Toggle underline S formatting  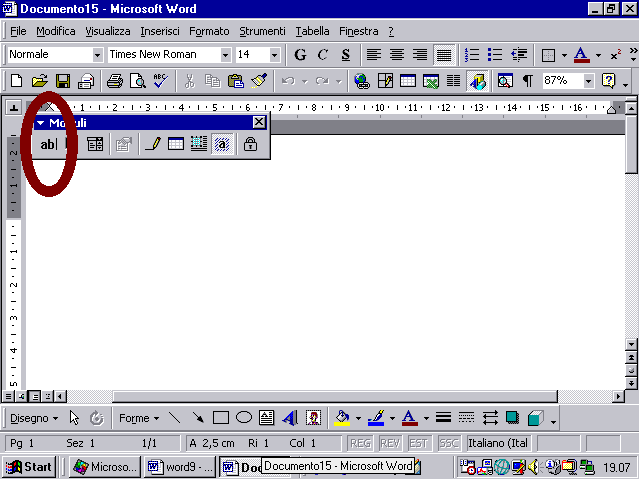[346, 55]
